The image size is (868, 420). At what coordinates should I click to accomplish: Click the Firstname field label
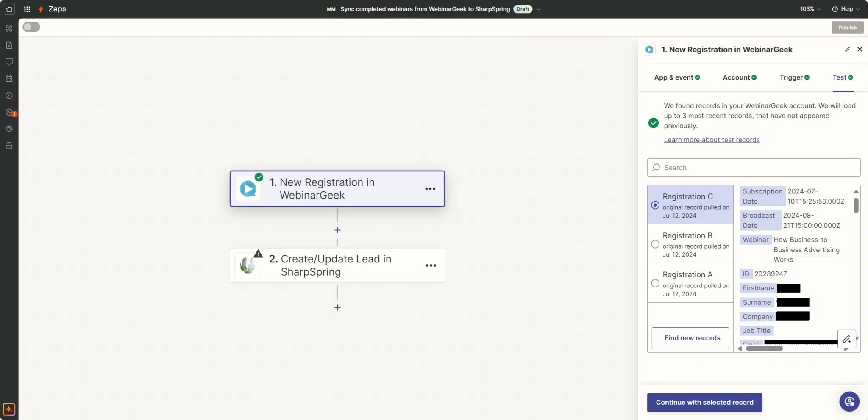(758, 288)
